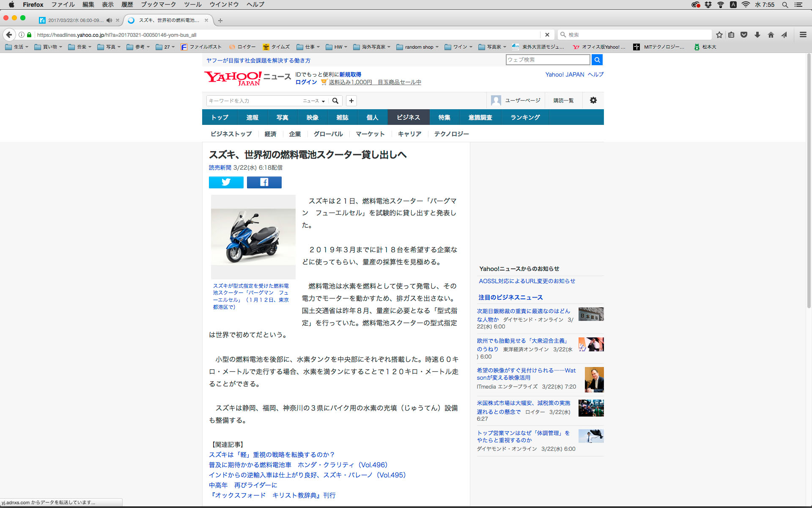This screenshot has width=812, height=508.
Task: Open the テクノロジー subcategory link
Action: pos(451,134)
